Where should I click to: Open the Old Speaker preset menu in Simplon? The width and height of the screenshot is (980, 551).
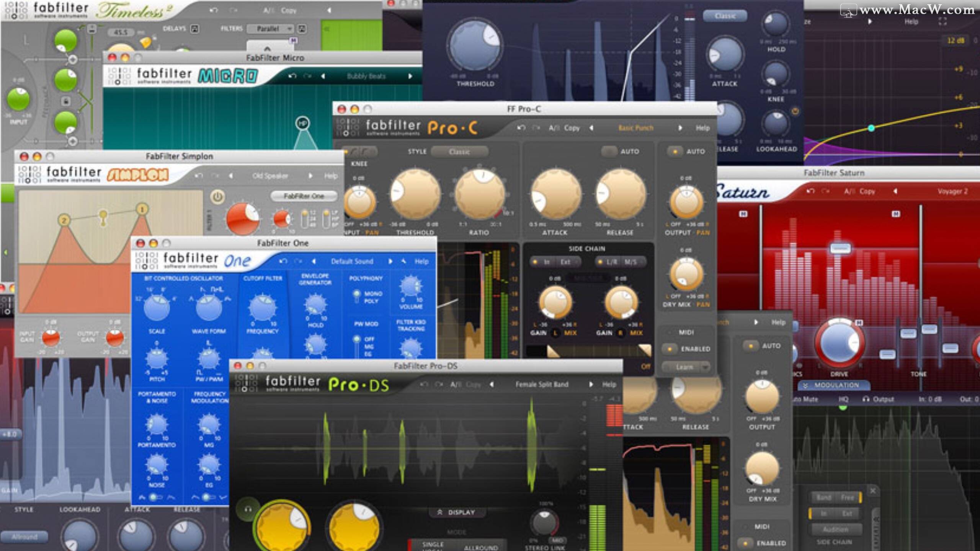pyautogui.click(x=270, y=176)
